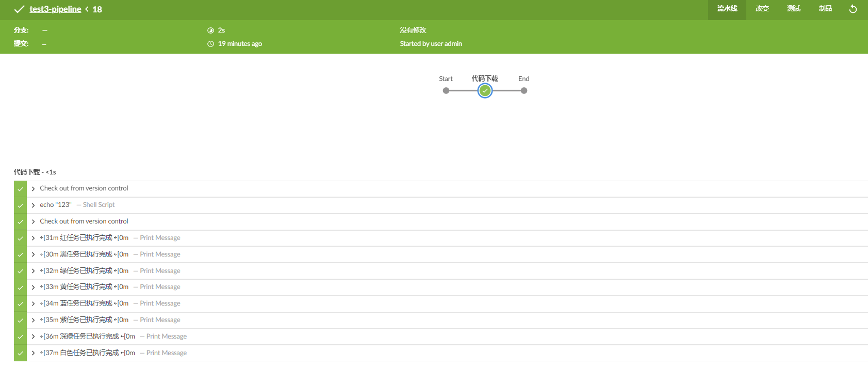Expand the first Check out from version control step
Viewport: 868px width, 384px height.
click(33, 189)
